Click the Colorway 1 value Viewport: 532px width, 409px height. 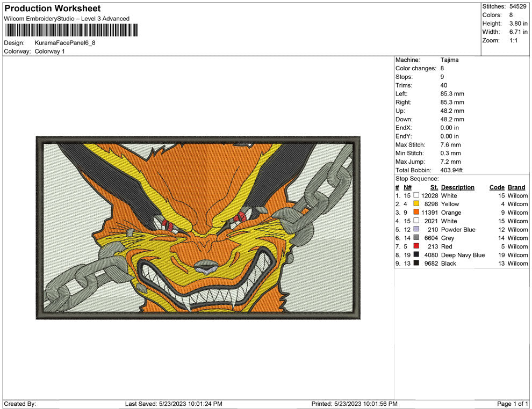49,51
